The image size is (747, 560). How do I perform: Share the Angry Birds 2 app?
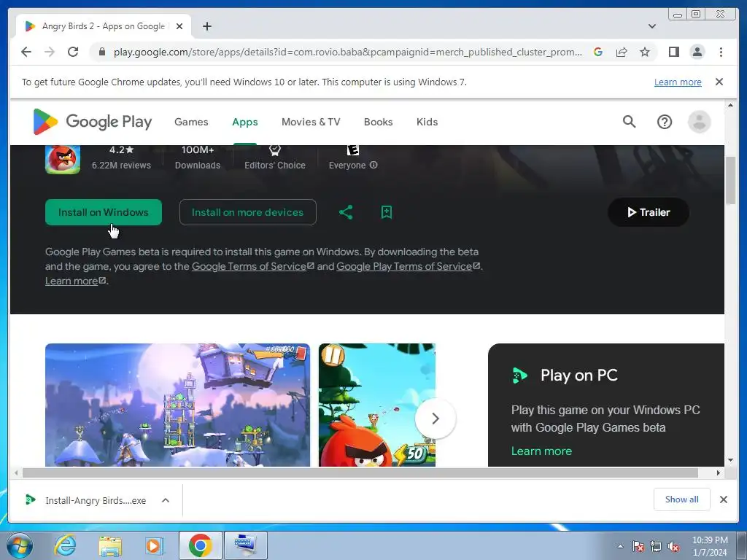pos(346,212)
